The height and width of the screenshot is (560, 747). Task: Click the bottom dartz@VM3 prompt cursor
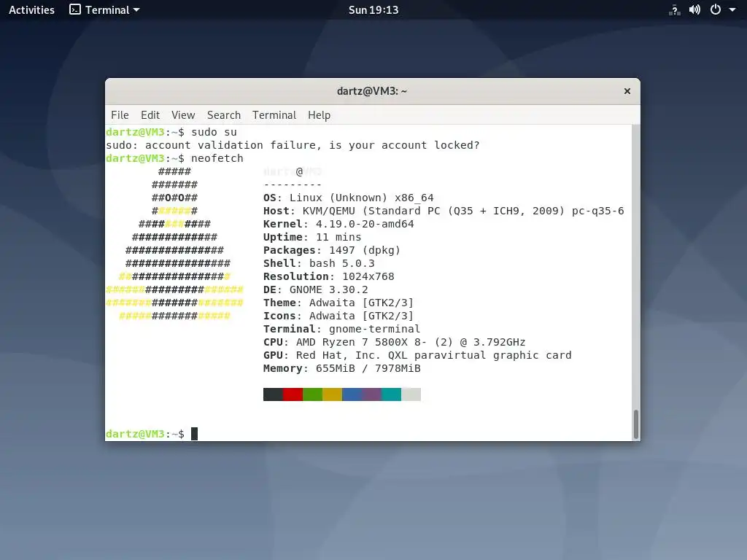pos(194,434)
